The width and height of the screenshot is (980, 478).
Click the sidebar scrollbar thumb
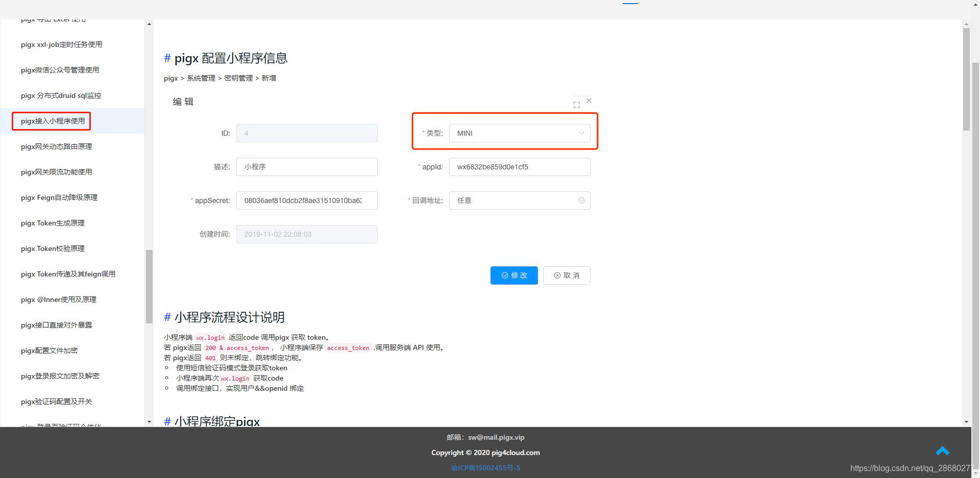tap(149, 286)
